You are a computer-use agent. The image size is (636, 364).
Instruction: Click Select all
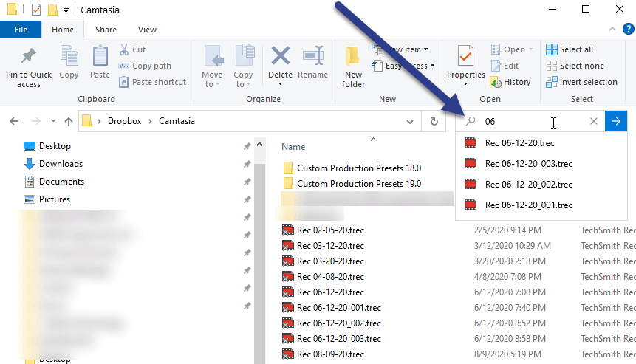[x=570, y=49]
